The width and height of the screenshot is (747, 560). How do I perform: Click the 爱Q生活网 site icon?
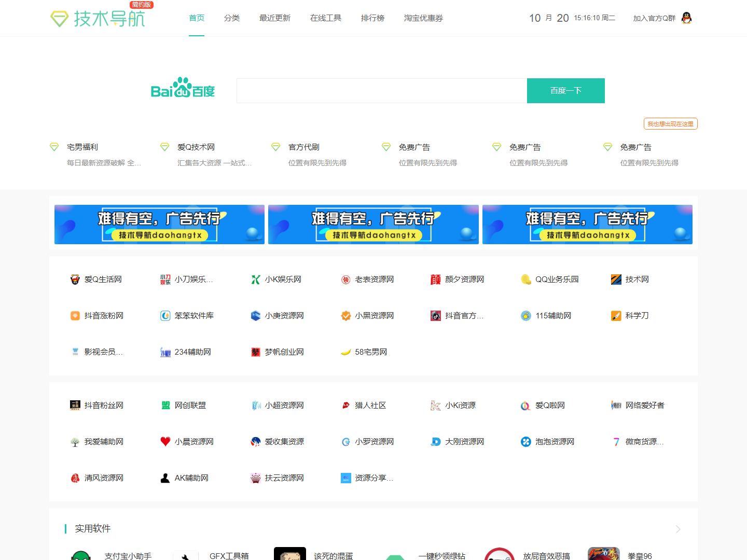[x=75, y=279]
